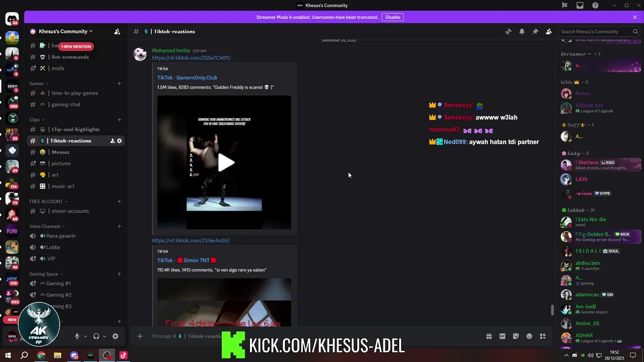
Task: Open Tiktok-reactions channel settings gear
Action: 120,141
